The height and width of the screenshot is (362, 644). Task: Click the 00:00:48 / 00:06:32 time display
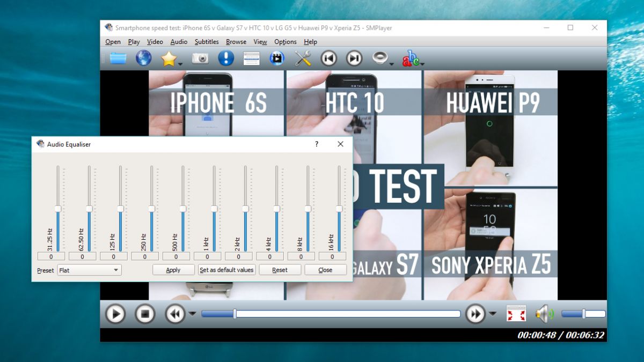[561, 335]
